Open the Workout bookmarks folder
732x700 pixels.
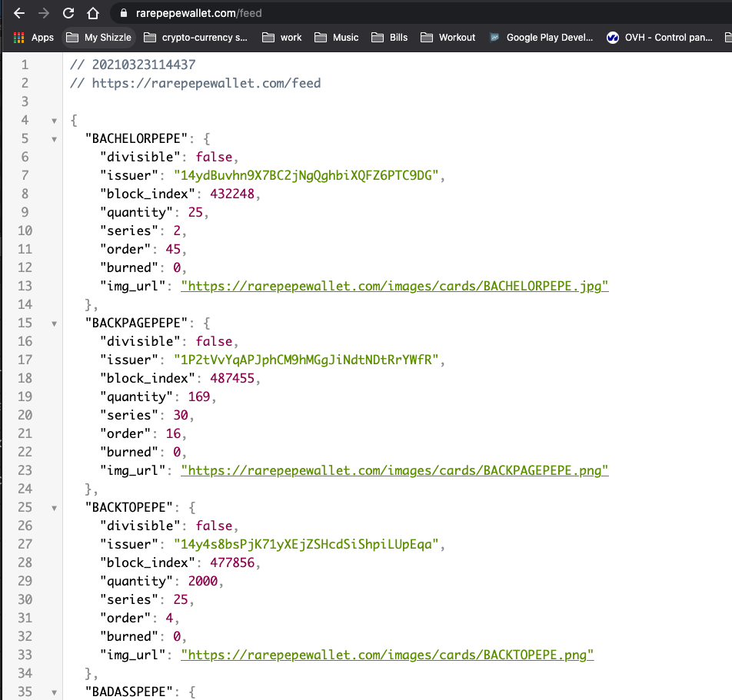point(448,38)
